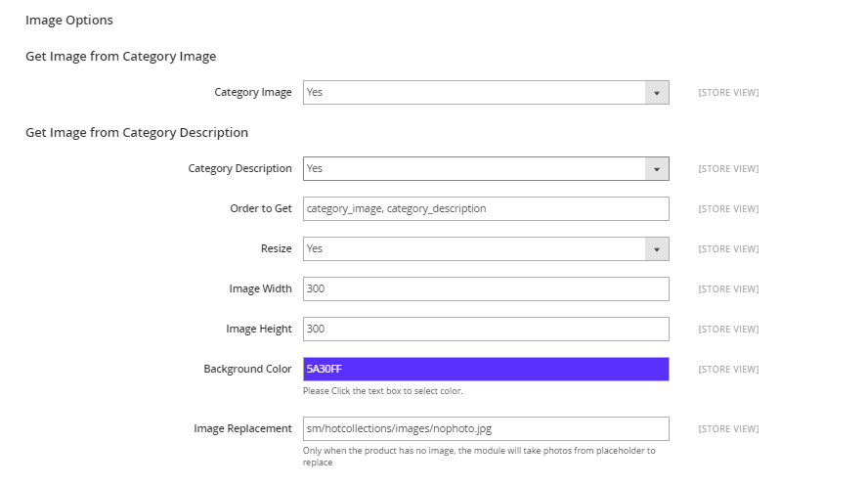Open the Resize dropdown
Screen dimensions: 868x486
click(486, 249)
